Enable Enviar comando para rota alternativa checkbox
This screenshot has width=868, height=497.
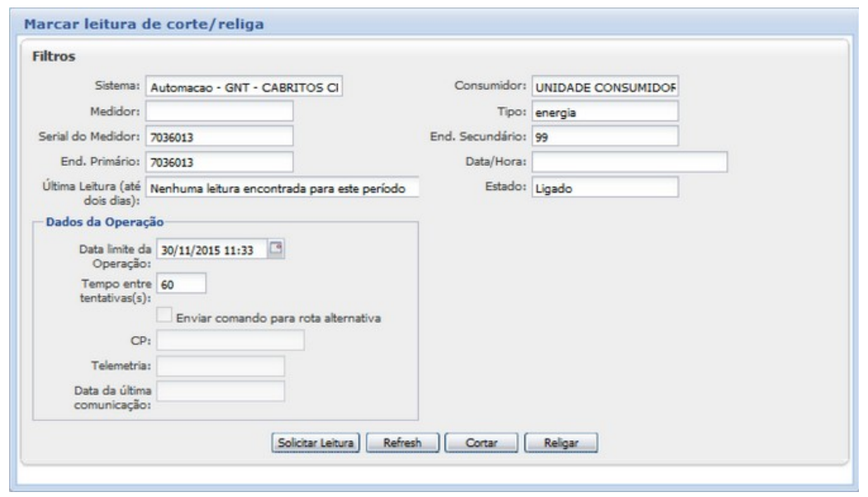click(163, 318)
